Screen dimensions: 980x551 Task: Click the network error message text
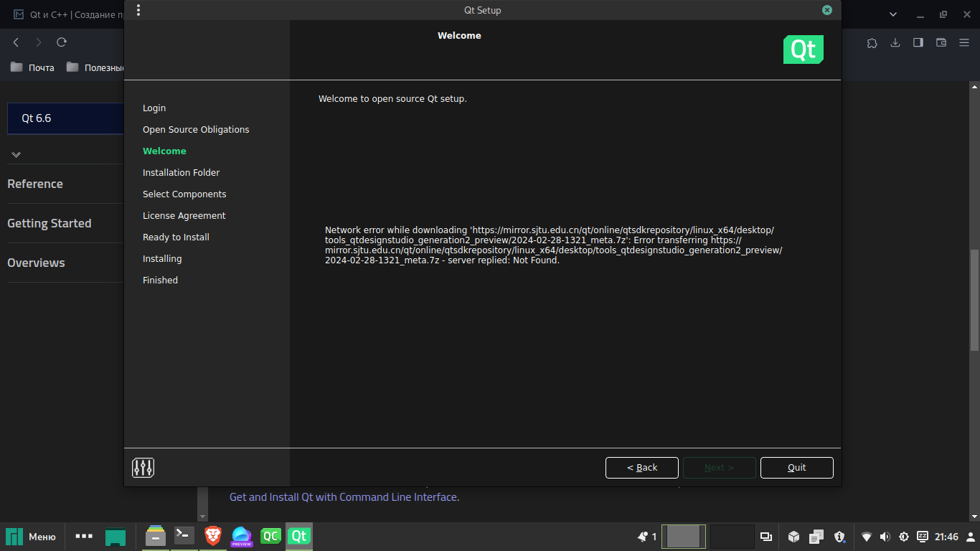tap(553, 245)
